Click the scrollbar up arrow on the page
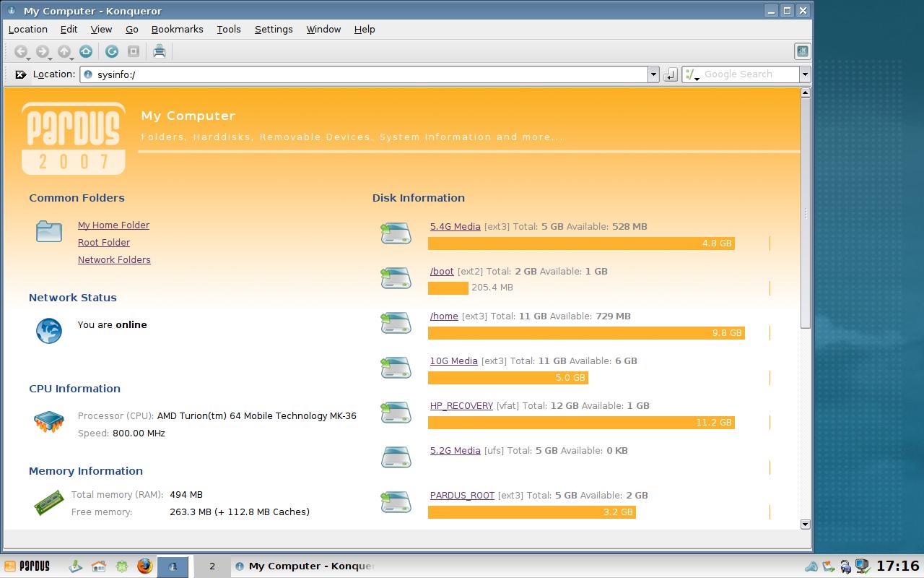Viewport: 924px width, 578px height. [x=806, y=92]
